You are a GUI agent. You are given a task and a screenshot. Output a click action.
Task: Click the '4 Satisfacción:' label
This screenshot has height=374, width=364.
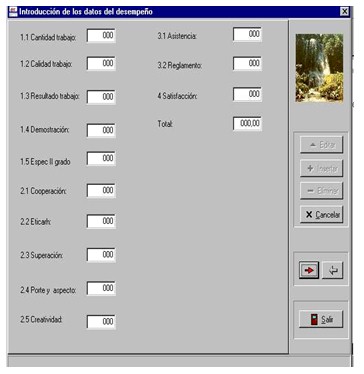(x=177, y=96)
